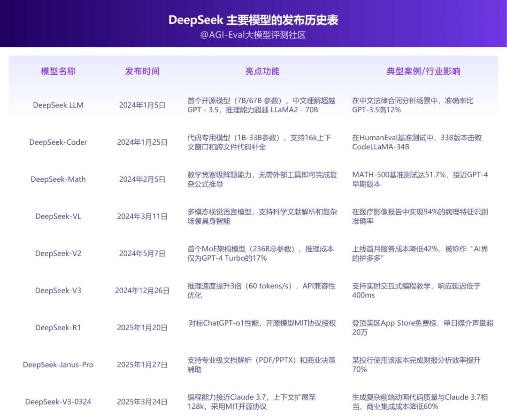Click feature text '编程能力接近Claude 3.7'
The width and height of the screenshot is (507, 420).
click(227, 397)
